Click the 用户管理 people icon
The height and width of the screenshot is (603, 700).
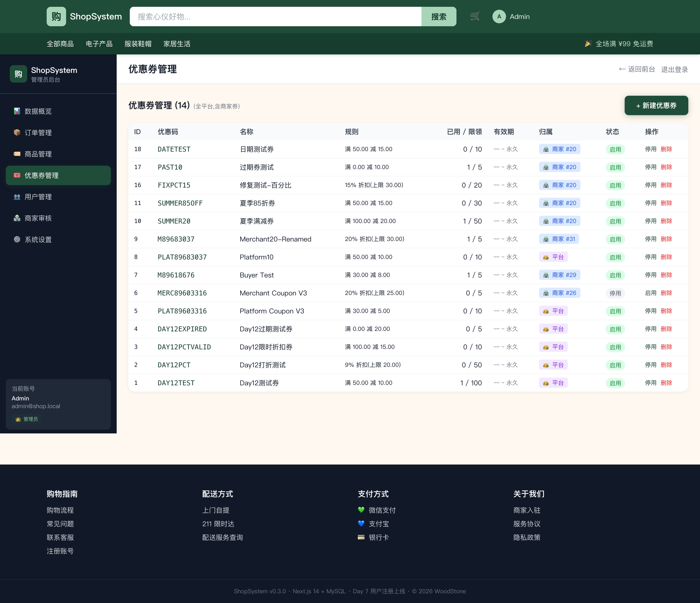point(17,197)
